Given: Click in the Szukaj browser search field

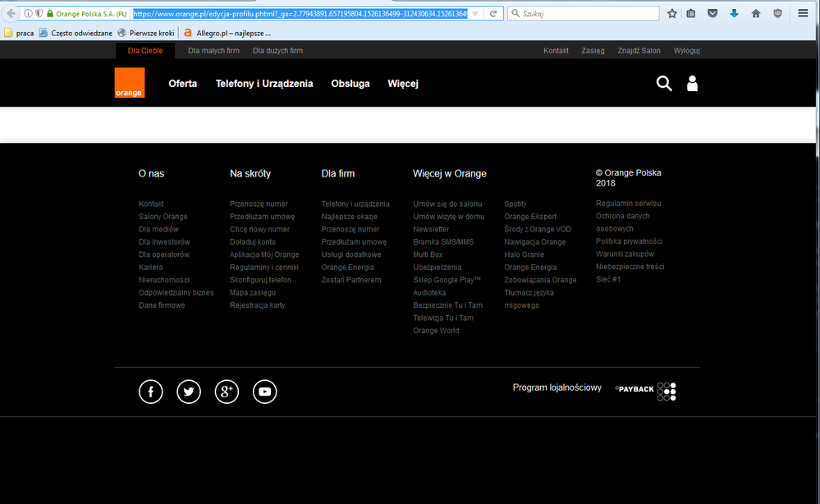Looking at the screenshot, I should pyautogui.click(x=587, y=14).
